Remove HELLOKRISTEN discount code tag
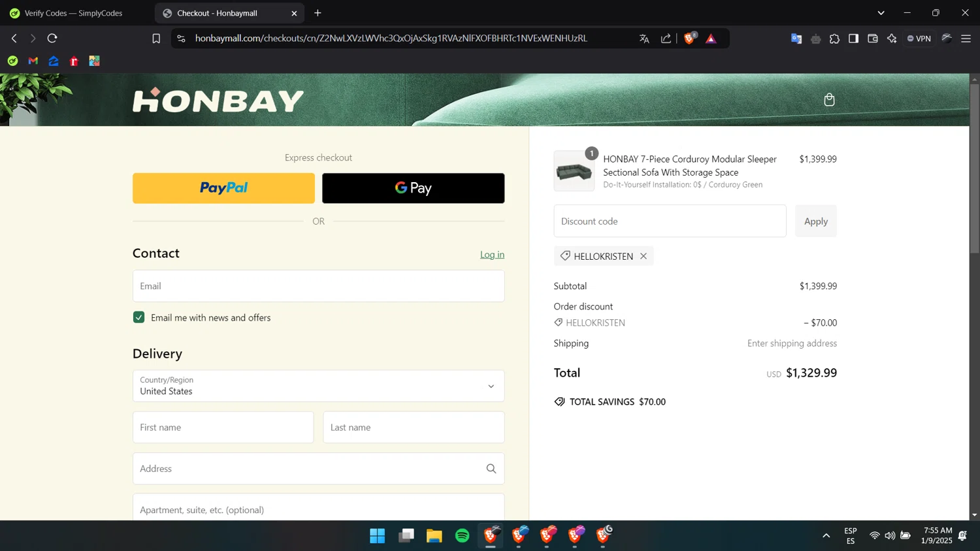Image resolution: width=980 pixels, height=551 pixels. coord(644,256)
